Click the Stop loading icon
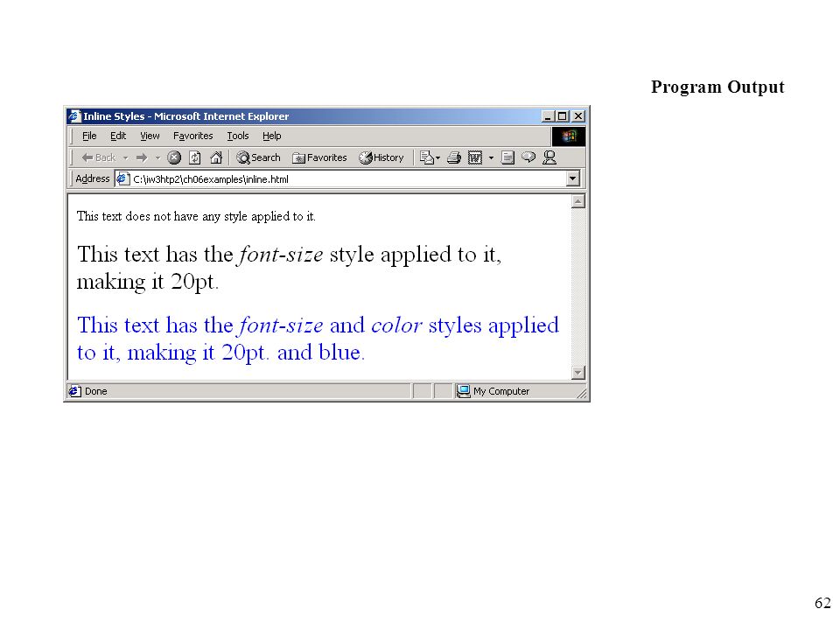840x630 pixels. 174,157
